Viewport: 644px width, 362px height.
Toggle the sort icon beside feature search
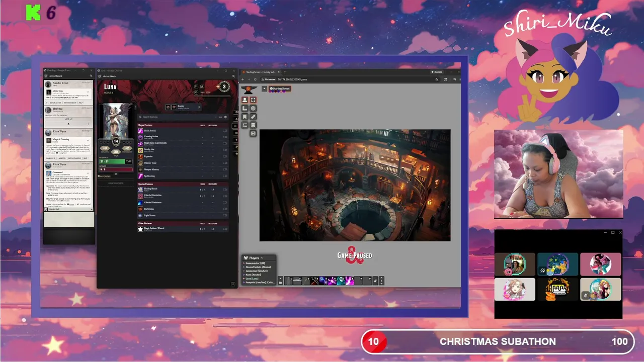220,117
